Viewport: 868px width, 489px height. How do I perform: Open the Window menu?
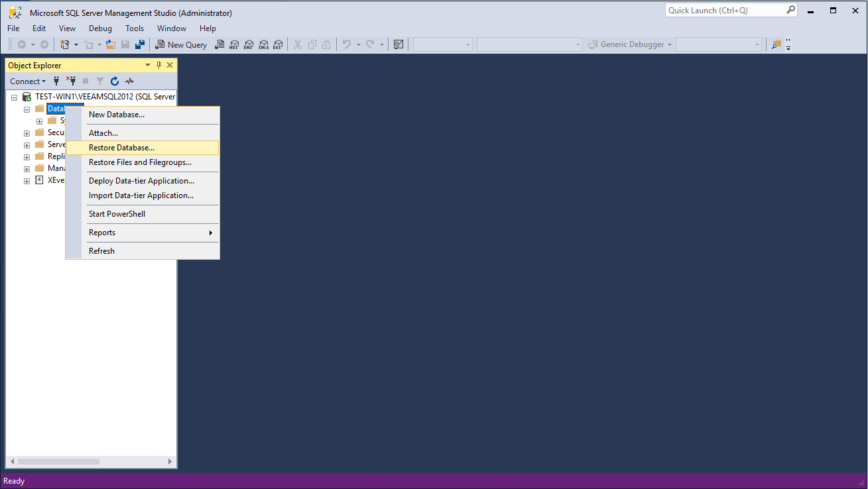pos(172,28)
